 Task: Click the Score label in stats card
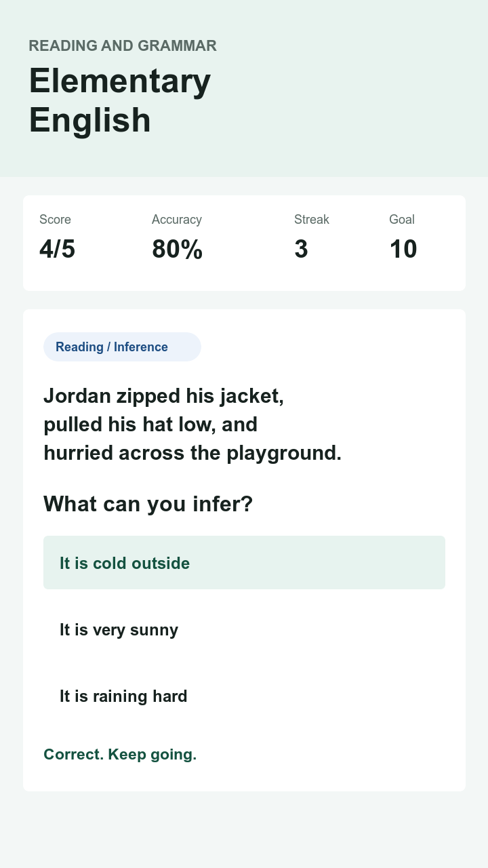[x=55, y=219]
